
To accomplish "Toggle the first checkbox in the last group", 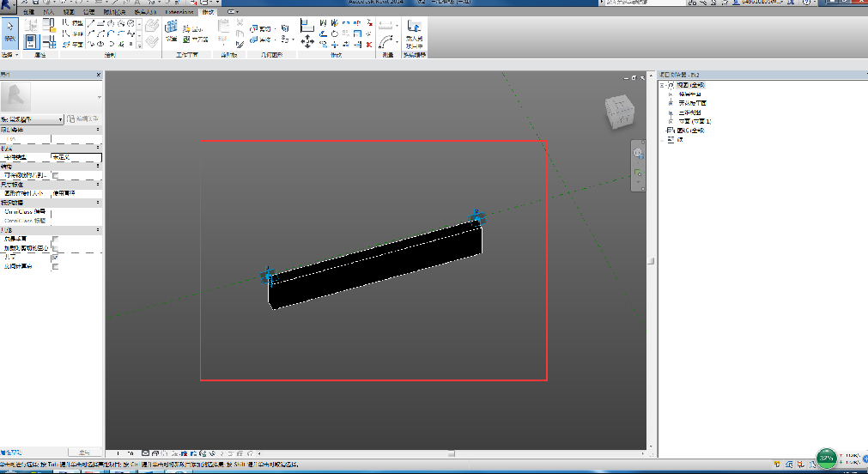I will pos(55,239).
